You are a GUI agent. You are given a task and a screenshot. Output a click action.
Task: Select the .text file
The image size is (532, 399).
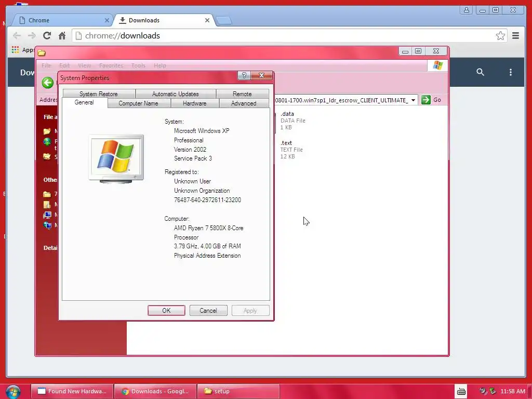pos(291,150)
